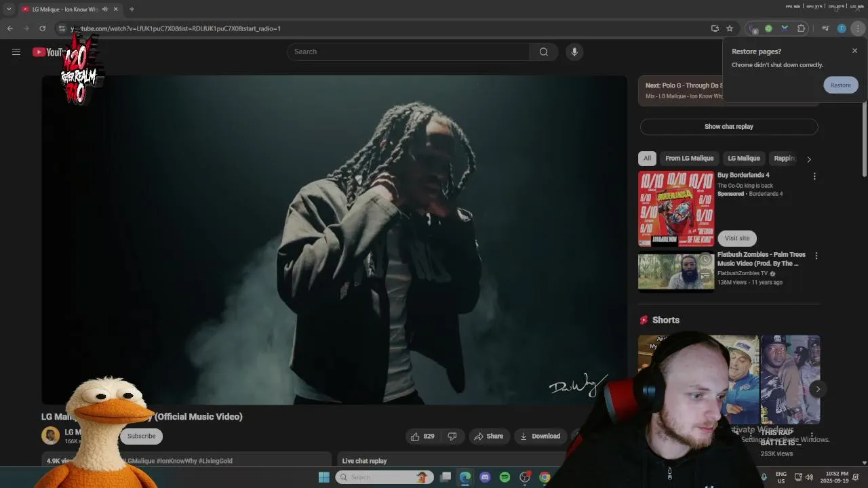Like the video with thumbs up
The width and height of the screenshot is (868, 488).
pos(422,436)
